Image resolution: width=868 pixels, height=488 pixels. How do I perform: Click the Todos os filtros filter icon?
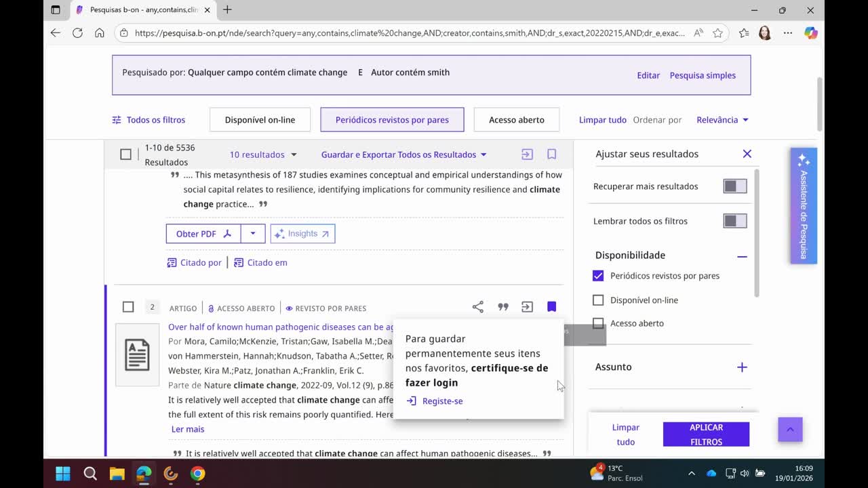[115, 119]
